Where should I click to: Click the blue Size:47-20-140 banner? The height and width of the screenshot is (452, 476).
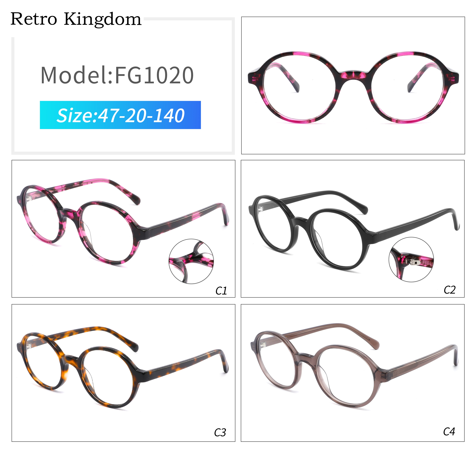point(120,115)
